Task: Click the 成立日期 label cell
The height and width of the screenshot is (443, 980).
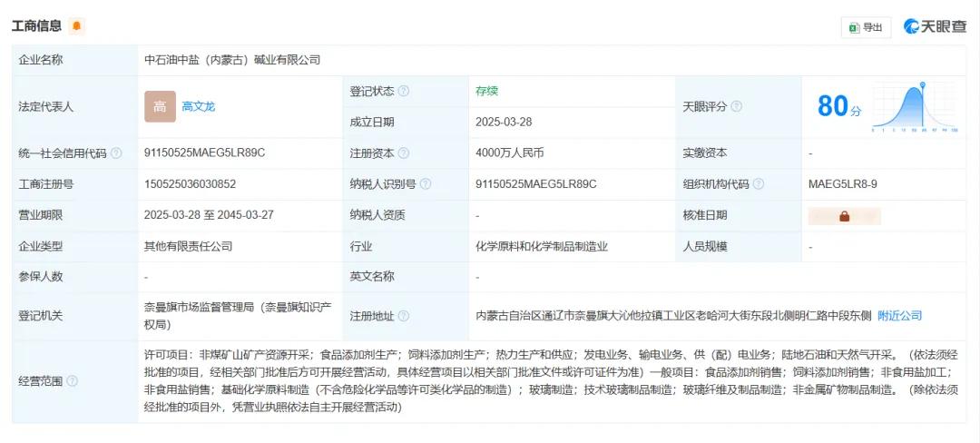Action: tap(406, 123)
